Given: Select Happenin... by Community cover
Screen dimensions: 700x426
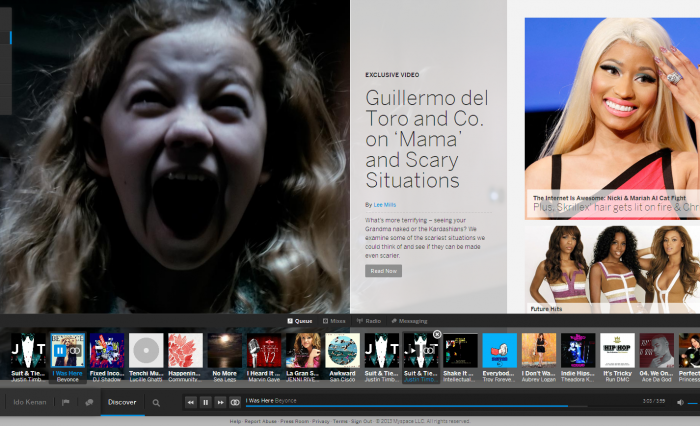Looking at the screenshot, I should [x=185, y=351].
